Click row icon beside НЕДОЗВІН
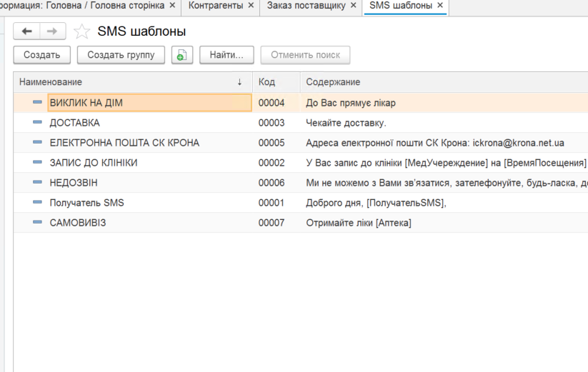Screen dimensions: 588x372 pos(37,183)
